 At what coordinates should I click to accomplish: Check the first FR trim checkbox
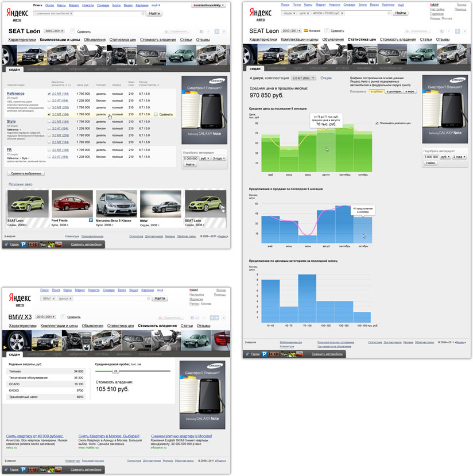click(49, 149)
